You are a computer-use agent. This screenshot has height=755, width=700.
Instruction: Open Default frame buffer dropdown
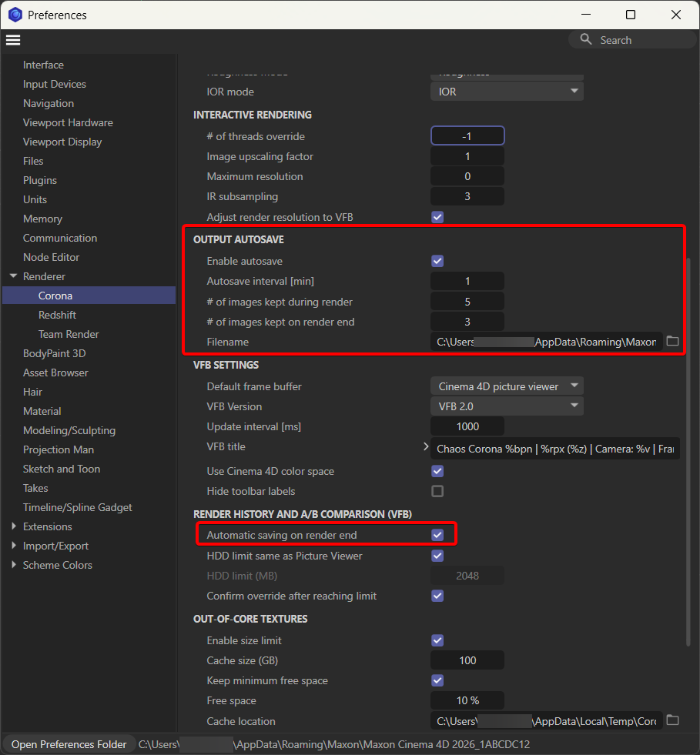507,386
